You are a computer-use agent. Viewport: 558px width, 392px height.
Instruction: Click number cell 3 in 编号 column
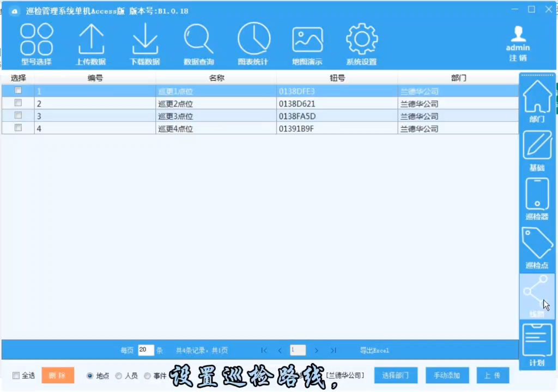(95, 116)
